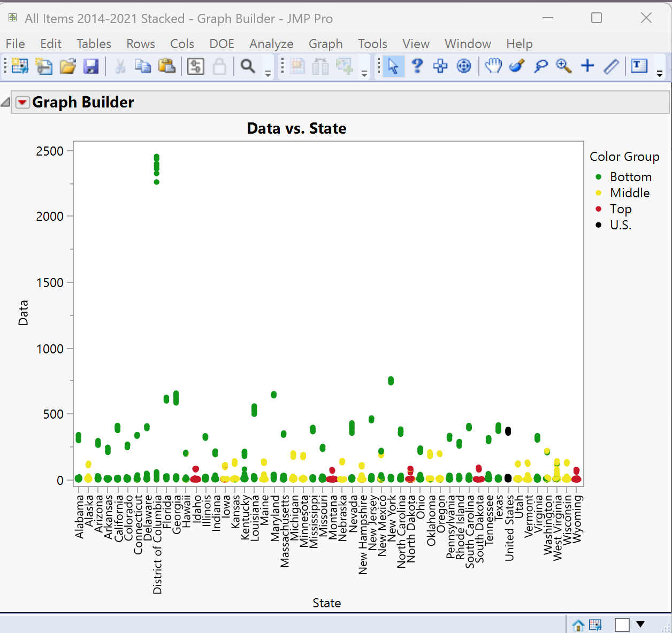This screenshot has height=633, width=672.
Task: Toggle the U.S. legend entry
Action: coord(621,225)
